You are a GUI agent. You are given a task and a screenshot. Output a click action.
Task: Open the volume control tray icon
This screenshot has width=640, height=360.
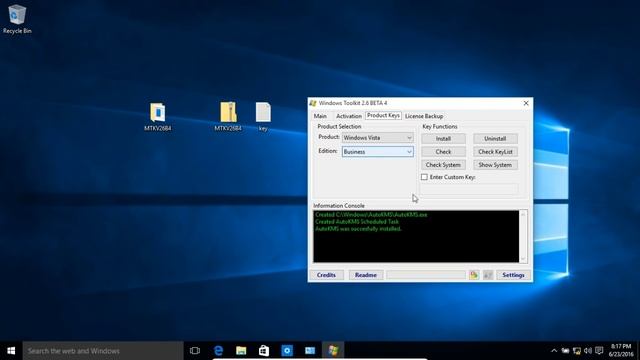point(588,351)
